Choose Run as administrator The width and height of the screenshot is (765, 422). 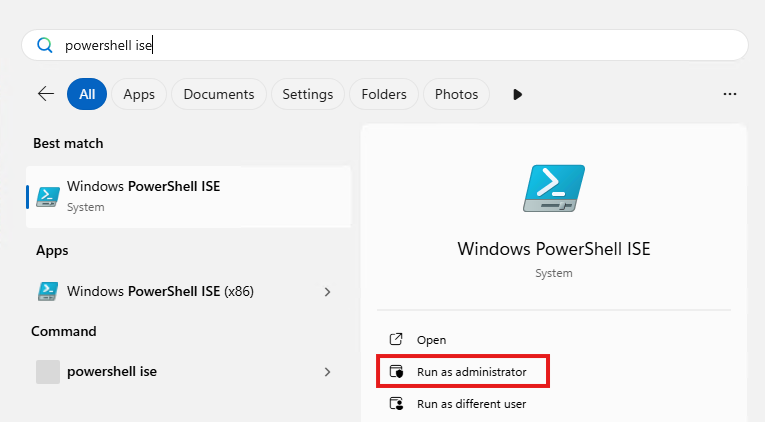[471, 372]
